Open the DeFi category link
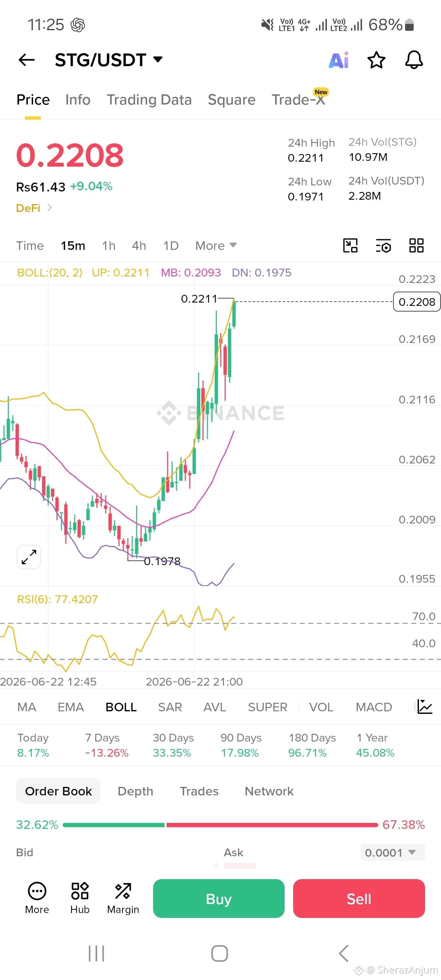 [34, 208]
